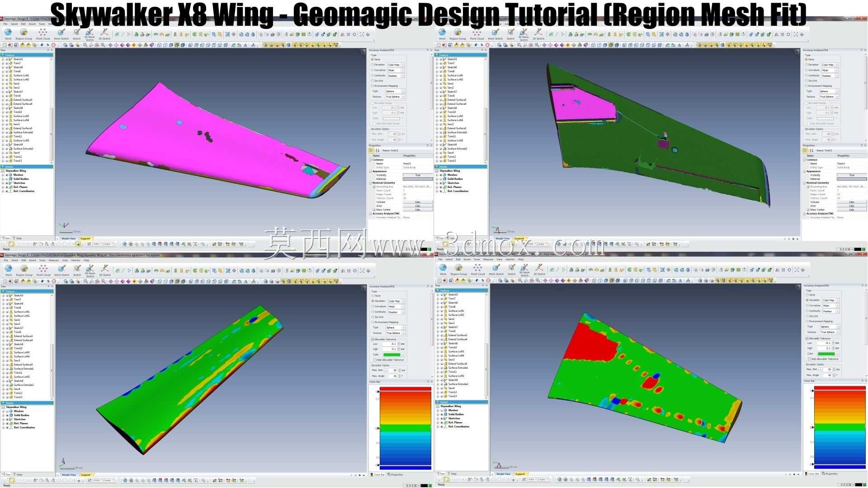The image size is (868, 488).
Task: Start Mesh Sketch in the bottom-right window
Action: [x=496, y=270]
